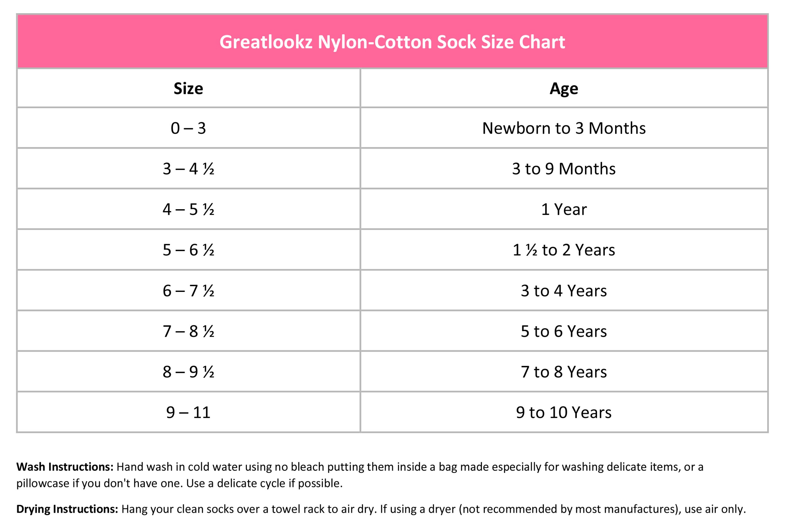Click the 3 – 4 ½ size cell
The width and height of the screenshot is (785, 532).
coord(188,169)
